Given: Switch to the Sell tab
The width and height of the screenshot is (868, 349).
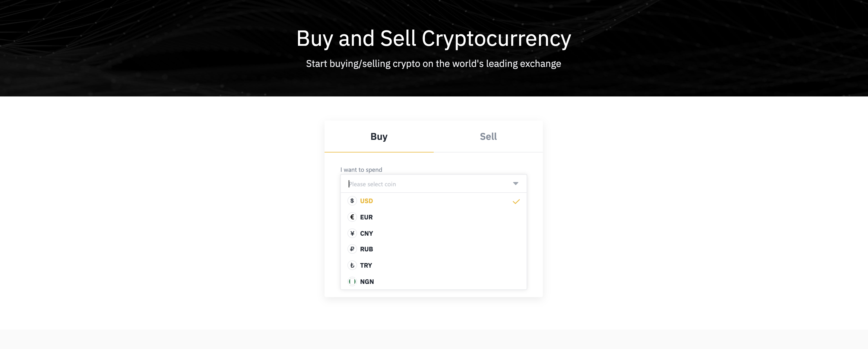Looking at the screenshot, I should [488, 137].
